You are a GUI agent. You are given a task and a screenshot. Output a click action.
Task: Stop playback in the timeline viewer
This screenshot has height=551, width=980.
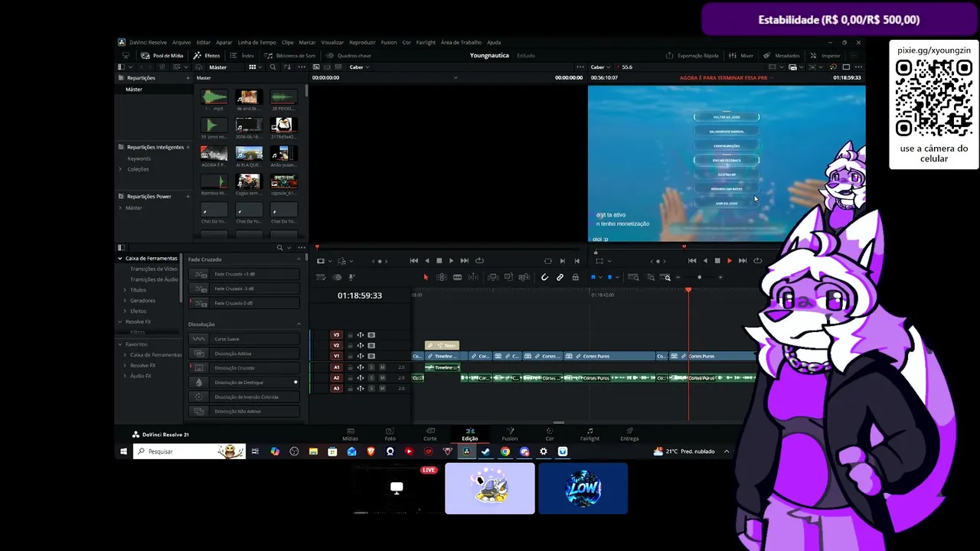[717, 261]
